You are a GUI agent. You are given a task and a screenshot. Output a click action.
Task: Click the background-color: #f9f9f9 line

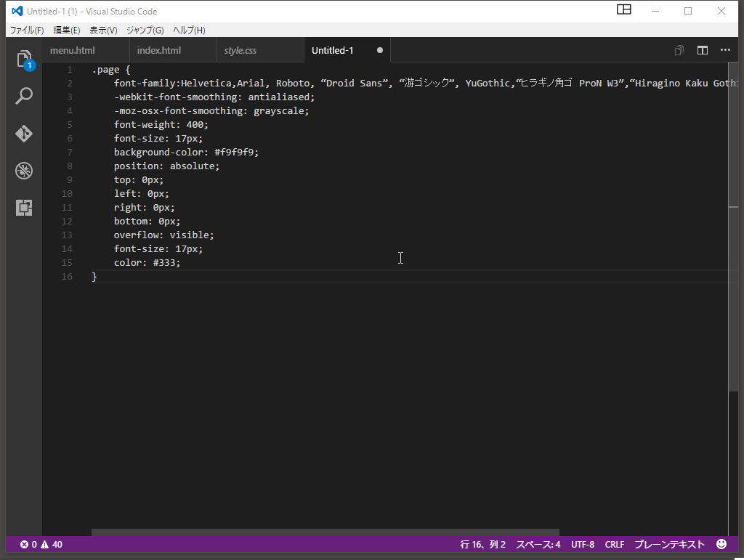coord(186,153)
